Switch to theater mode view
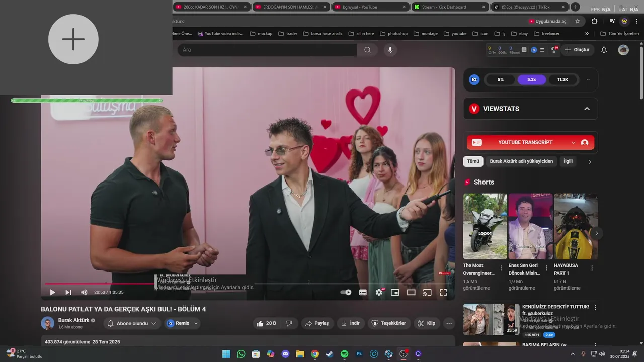The height and width of the screenshot is (362, 644). point(411,292)
